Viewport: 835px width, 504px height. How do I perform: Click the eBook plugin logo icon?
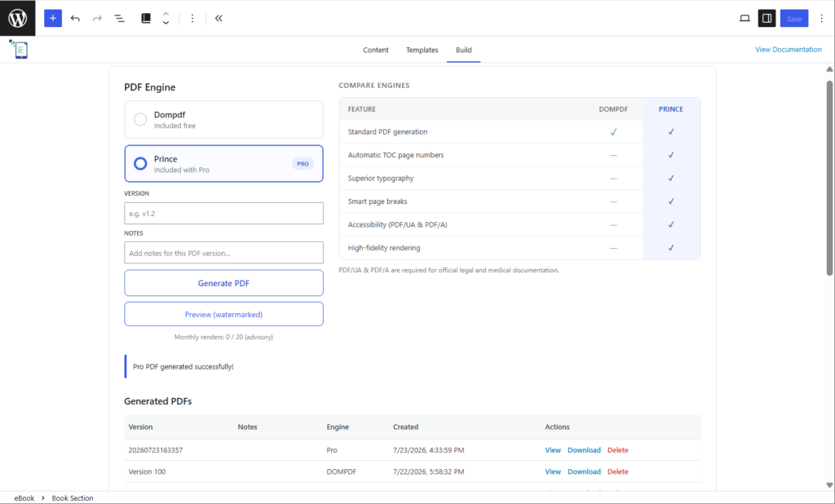pos(20,50)
